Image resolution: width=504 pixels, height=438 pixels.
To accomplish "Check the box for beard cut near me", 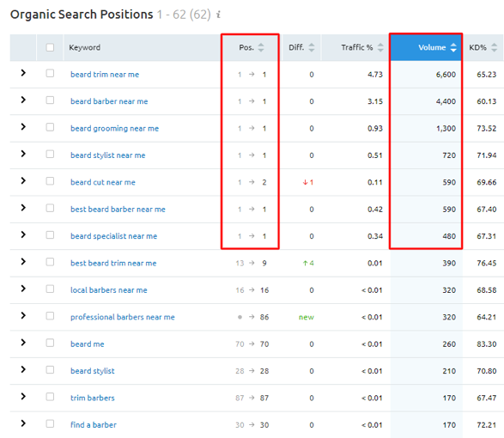I will (x=50, y=181).
